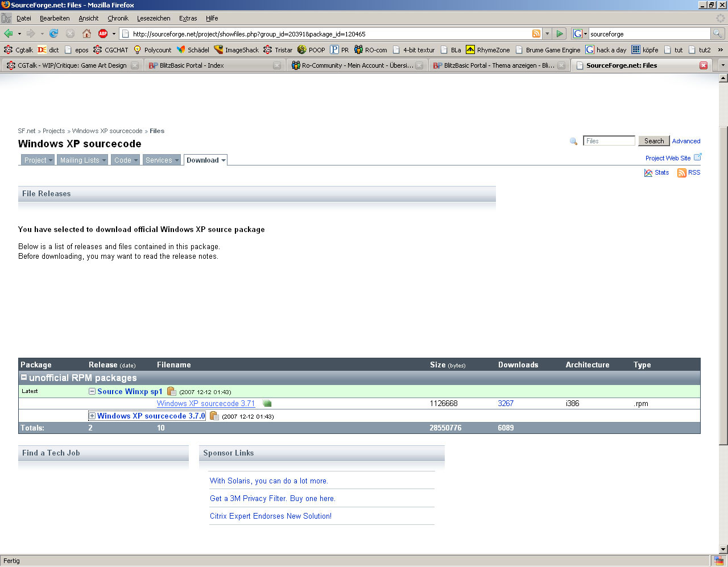Open the Bearbeiten menu

55,18
